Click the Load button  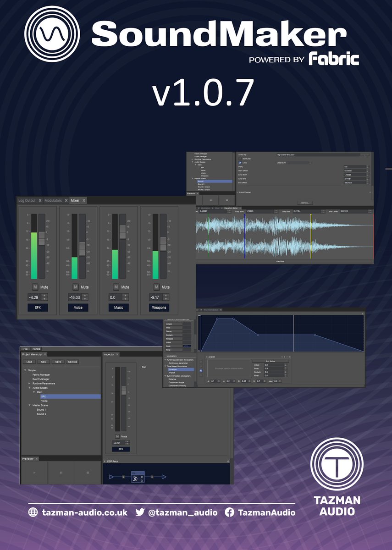point(29,362)
